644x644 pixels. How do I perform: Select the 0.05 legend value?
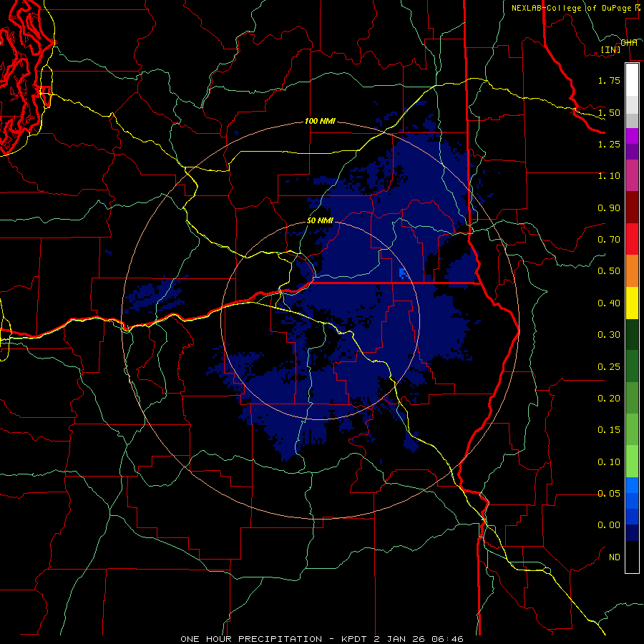click(609, 494)
